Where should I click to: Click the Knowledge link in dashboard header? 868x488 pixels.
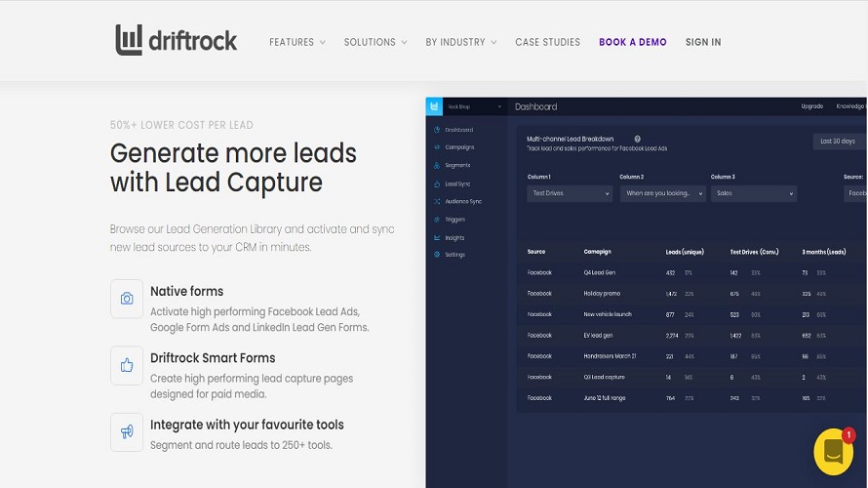(850, 106)
